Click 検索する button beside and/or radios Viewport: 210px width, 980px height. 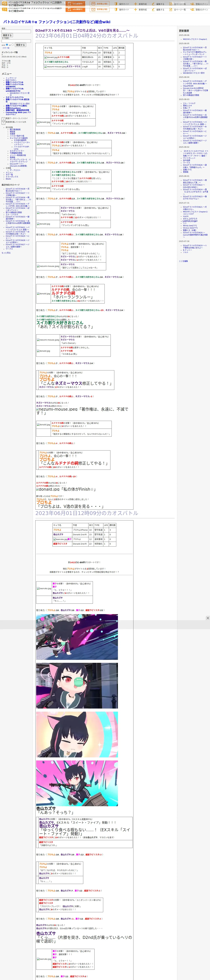coord(20,45)
